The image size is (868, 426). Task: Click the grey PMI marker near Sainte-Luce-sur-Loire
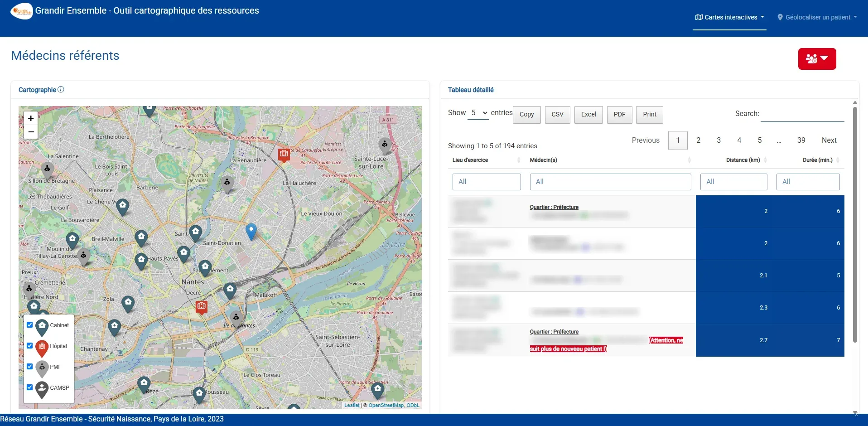coord(385,145)
